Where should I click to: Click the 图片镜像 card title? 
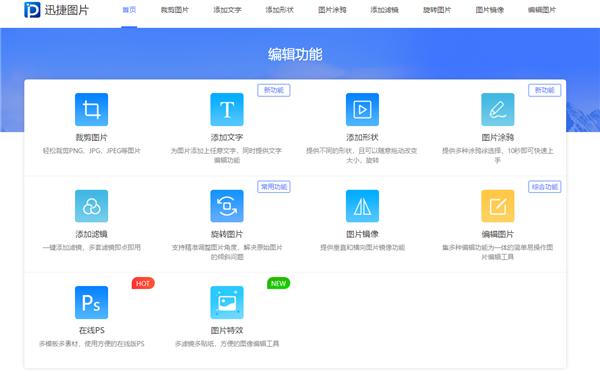[x=362, y=234]
